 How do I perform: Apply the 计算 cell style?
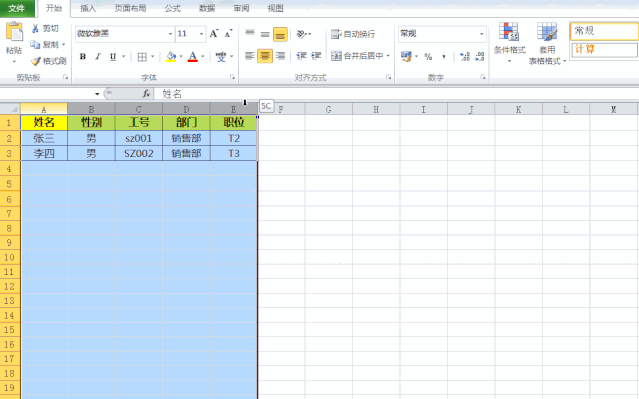604,50
